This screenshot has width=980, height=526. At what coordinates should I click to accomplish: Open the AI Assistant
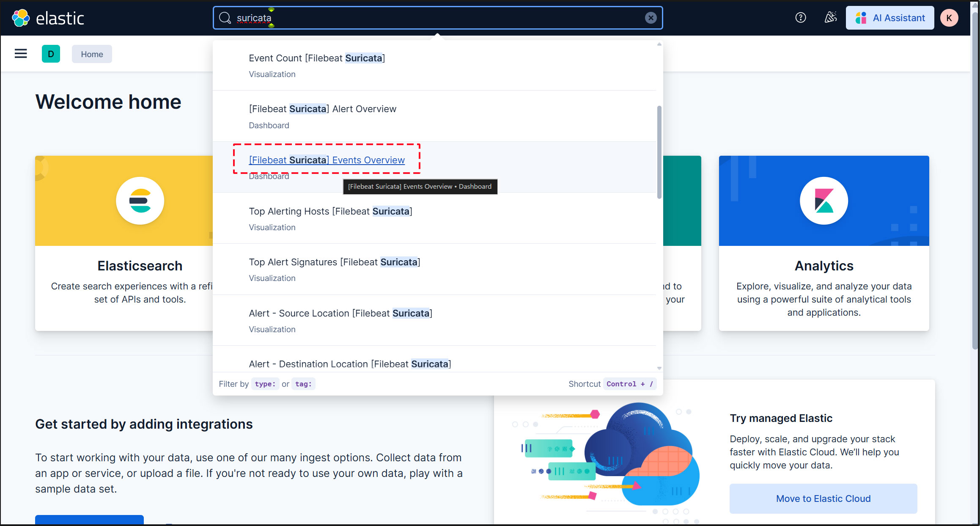click(890, 18)
